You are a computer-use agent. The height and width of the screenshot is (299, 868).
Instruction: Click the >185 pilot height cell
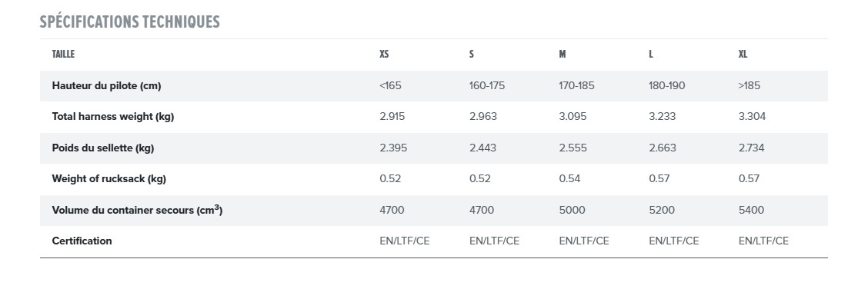749,85
